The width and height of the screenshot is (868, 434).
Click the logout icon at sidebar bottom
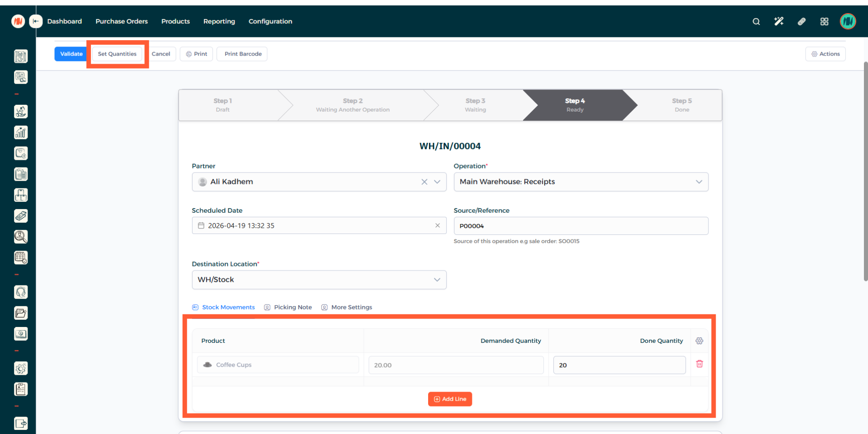pyautogui.click(x=21, y=423)
